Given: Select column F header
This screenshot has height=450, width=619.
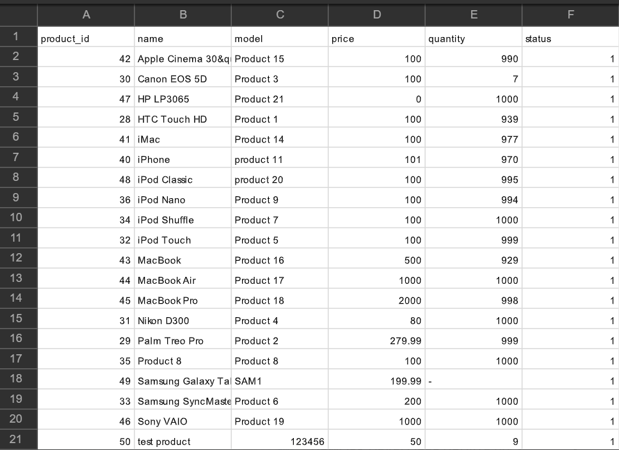Looking at the screenshot, I should (570, 15).
